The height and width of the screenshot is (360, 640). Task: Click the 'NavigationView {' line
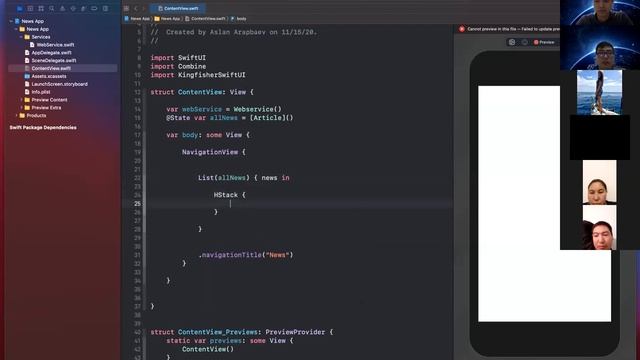pos(214,152)
